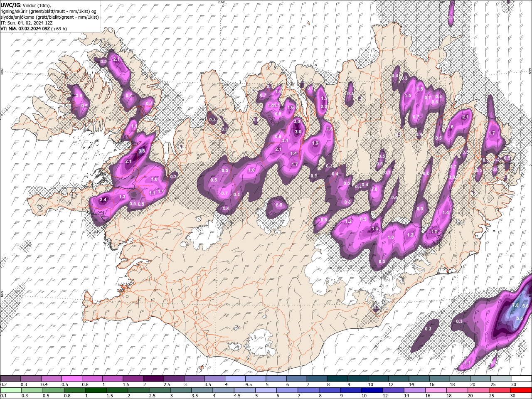The width and height of the screenshot is (532, 399).
Task: Click the '0.1' label under lower legend row
Action: (4, 396)
